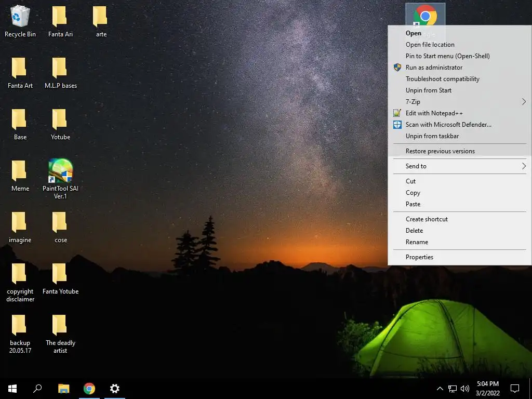Viewport: 532px width, 399px height.
Task: Open the taskbar search magnifier
Action: (37, 389)
